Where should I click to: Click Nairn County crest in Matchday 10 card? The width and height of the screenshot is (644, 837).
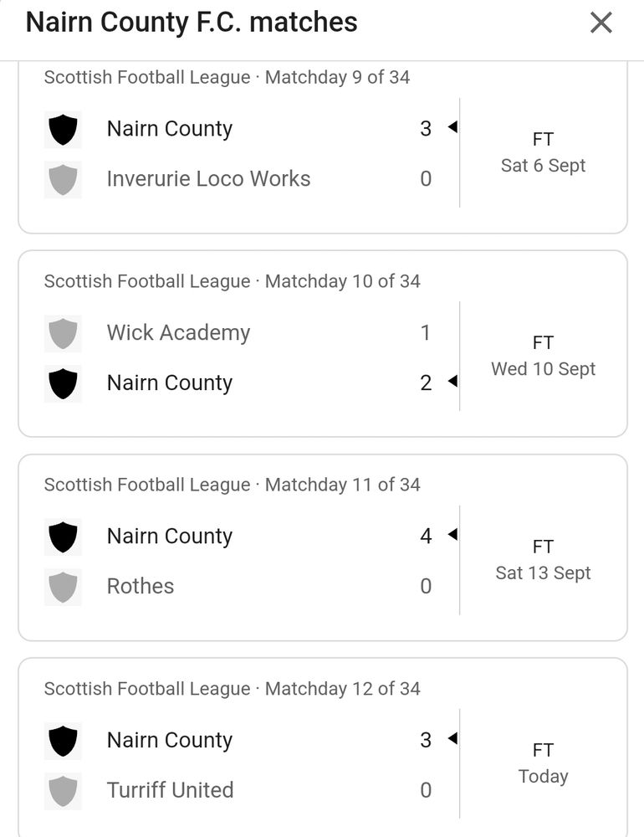(x=63, y=383)
